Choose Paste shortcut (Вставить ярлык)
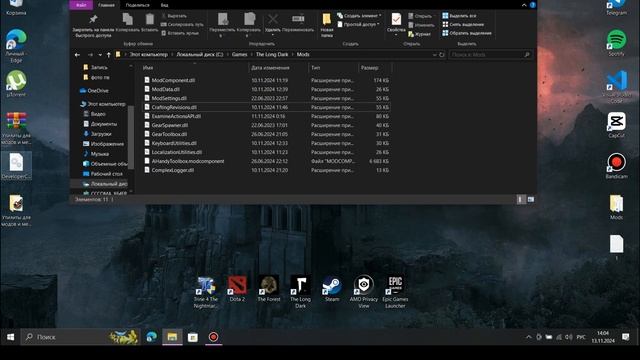 (180, 33)
